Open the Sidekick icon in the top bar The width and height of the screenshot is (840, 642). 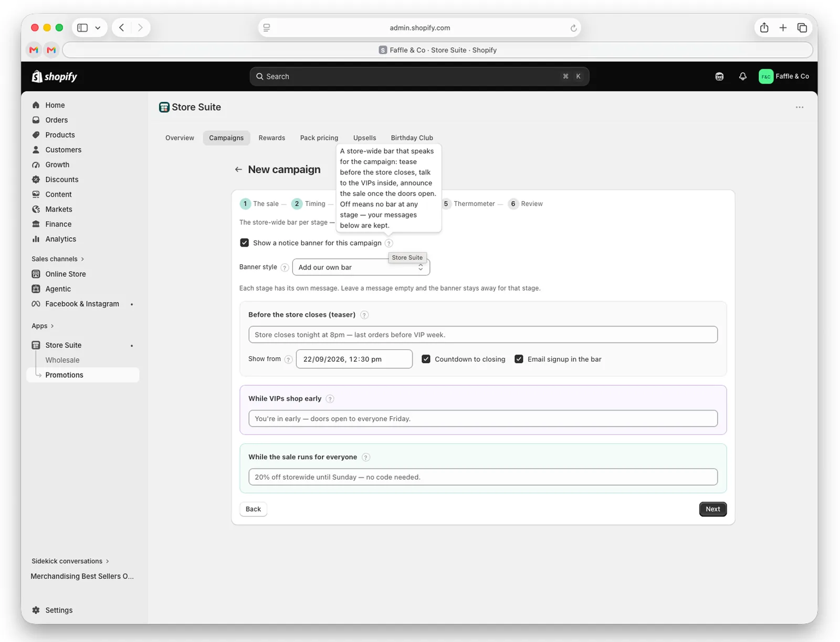tap(719, 77)
